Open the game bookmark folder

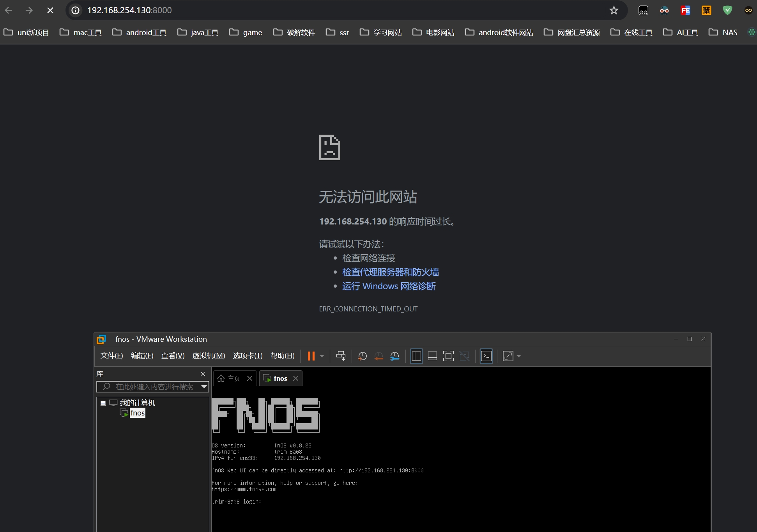[x=246, y=32]
